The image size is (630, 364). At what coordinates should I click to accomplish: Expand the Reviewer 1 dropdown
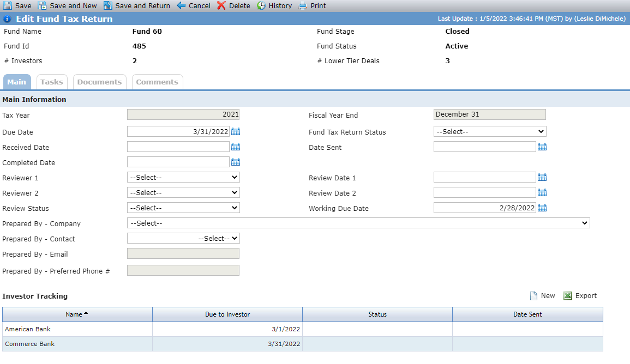coord(183,178)
